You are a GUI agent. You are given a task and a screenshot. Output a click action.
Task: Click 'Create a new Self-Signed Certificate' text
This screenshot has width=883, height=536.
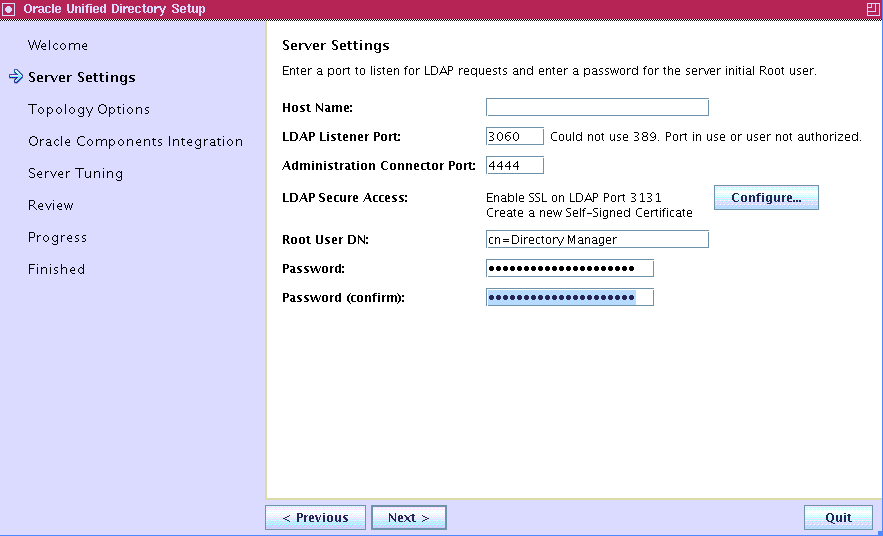589,213
